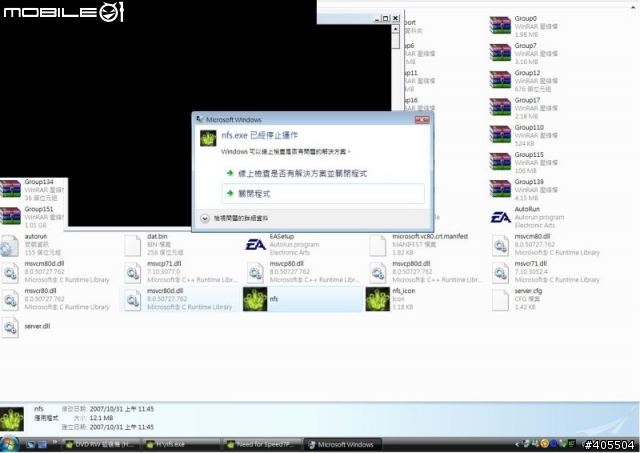Click the 關閉程式 option
The image size is (640, 453).
click(x=323, y=194)
